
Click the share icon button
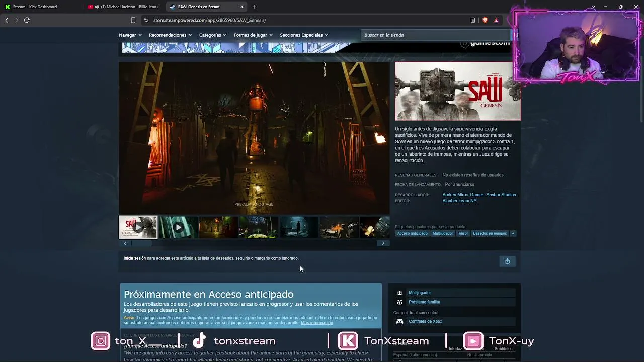(x=507, y=261)
